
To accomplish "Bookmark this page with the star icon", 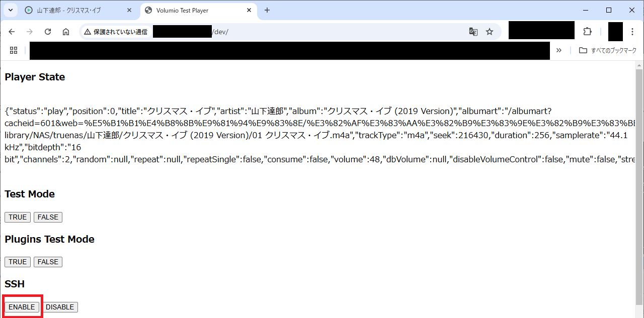I will [x=490, y=32].
